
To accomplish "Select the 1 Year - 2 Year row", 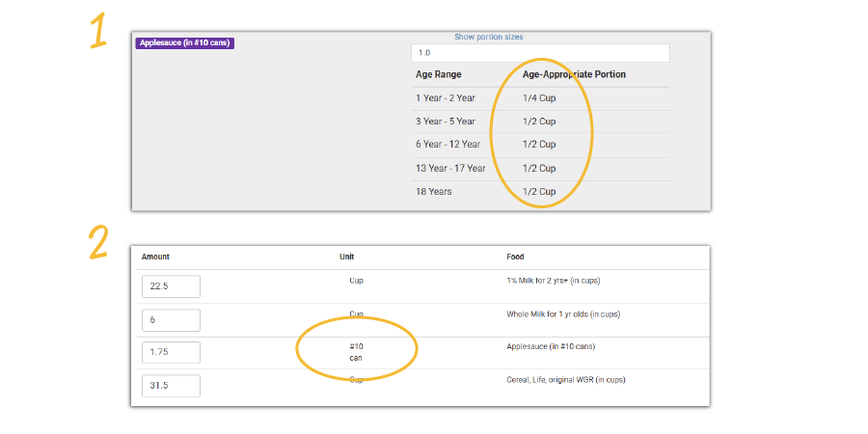I will pos(445,98).
